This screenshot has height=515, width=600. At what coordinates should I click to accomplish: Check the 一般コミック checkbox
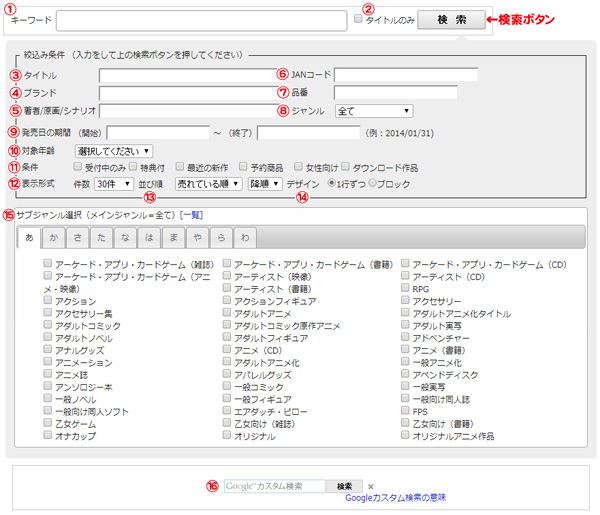227,385
